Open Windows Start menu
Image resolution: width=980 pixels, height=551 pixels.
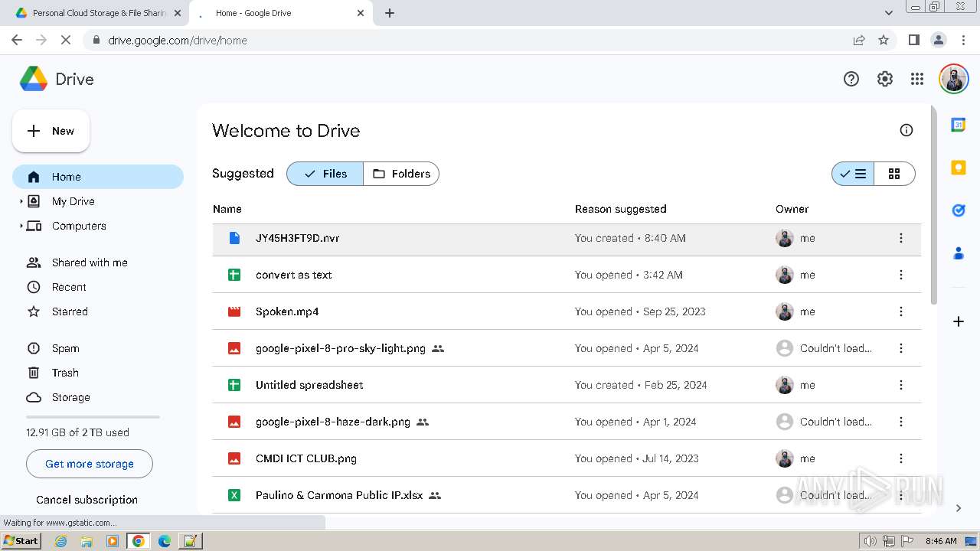21,540
